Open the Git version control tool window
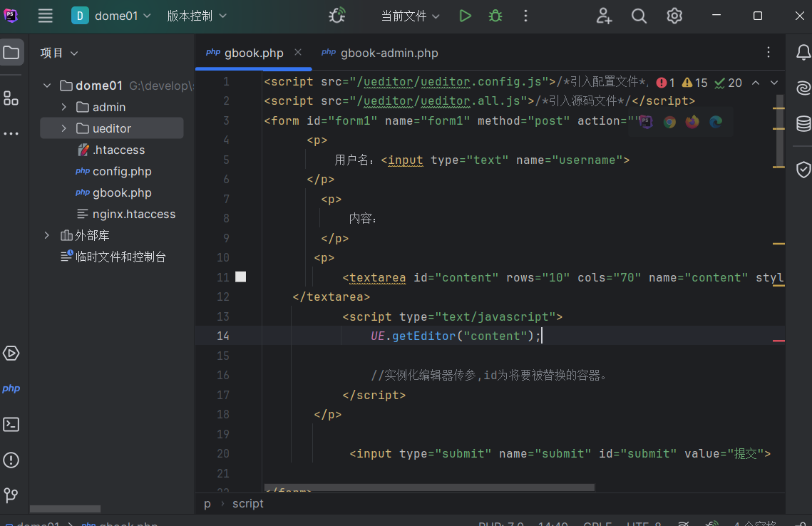The width and height of the screenshot is (812, 526). [11, 495]
